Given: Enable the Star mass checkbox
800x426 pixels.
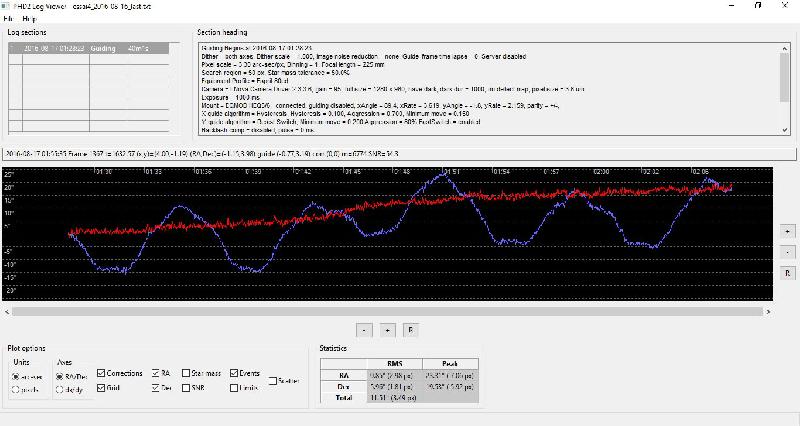Looking at the screenshot, I should click(186, 373).
